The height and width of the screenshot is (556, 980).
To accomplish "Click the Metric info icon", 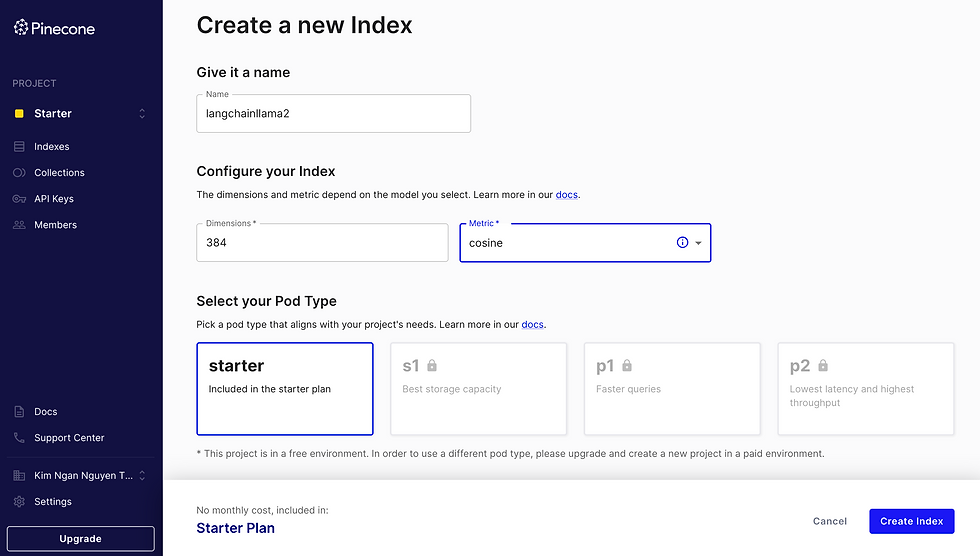I will coord(682,242).
